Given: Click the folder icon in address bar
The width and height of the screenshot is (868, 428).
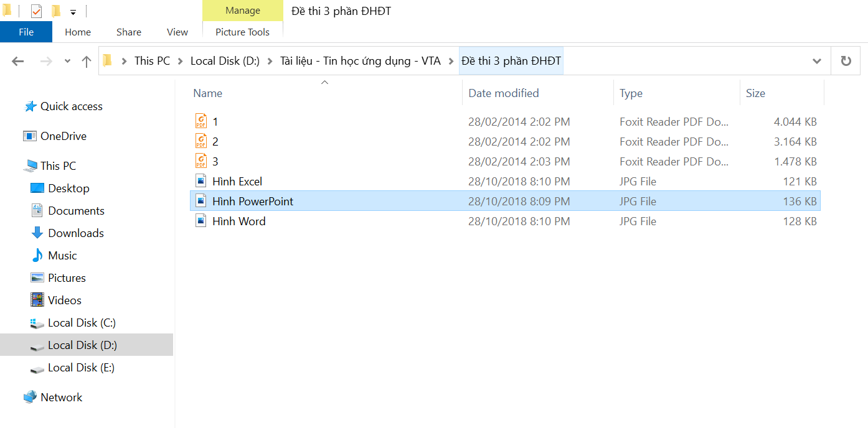Looking at the screenshot, I should click(108, 61).
